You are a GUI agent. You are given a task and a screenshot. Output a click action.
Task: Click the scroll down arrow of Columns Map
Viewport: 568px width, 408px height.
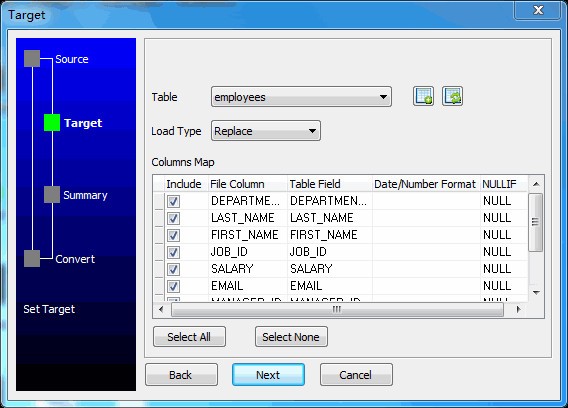(536, 292)
